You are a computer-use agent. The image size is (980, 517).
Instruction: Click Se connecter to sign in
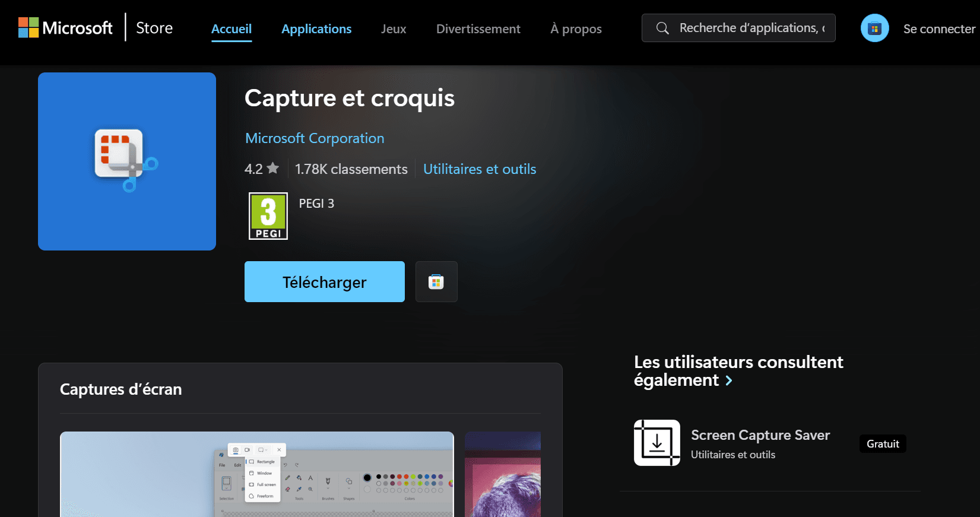(939, 28)
